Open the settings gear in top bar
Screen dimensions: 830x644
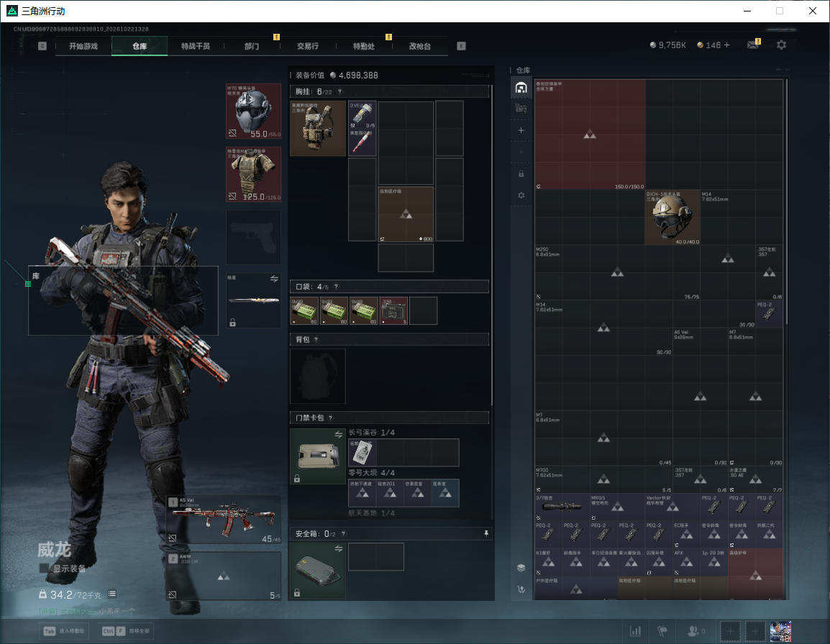tap(781, 45)
